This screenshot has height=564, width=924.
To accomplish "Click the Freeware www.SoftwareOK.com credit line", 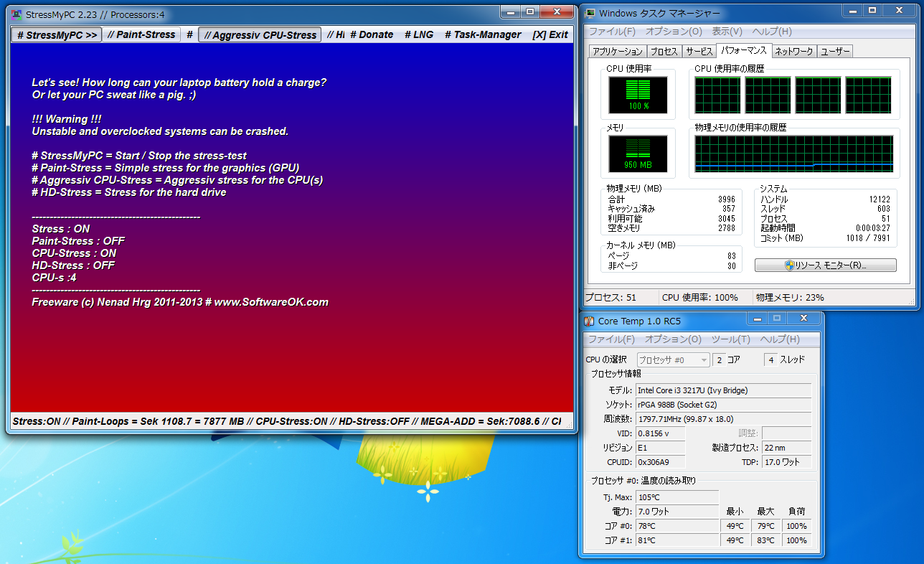I will pyautogui.click(x=180, y=302).
